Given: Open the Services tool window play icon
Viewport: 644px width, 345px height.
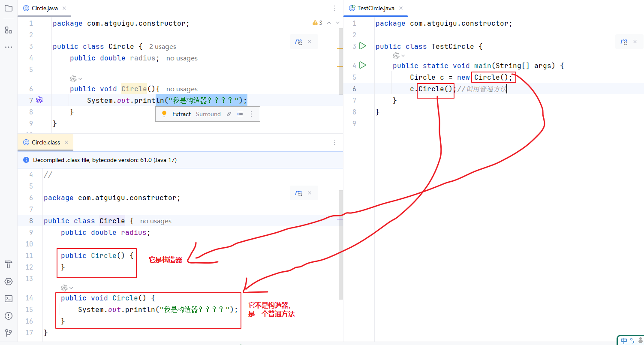Looking at the screenshot, I should click(x=8, y=282).
